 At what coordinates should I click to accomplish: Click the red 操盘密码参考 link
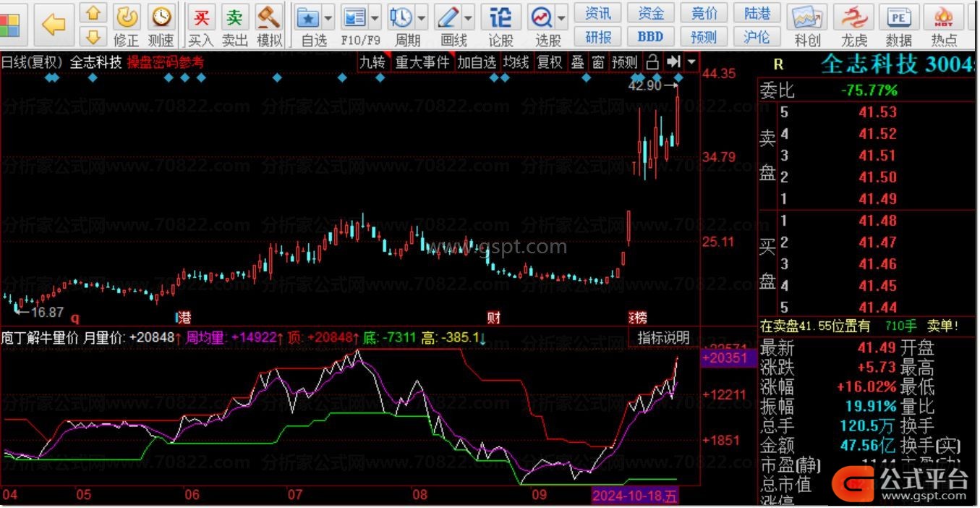[166, 62]
